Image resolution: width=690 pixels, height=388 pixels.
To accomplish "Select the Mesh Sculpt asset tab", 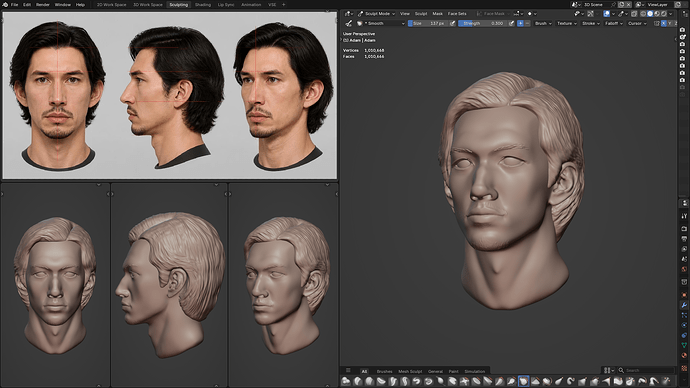I will click(410, 371).
